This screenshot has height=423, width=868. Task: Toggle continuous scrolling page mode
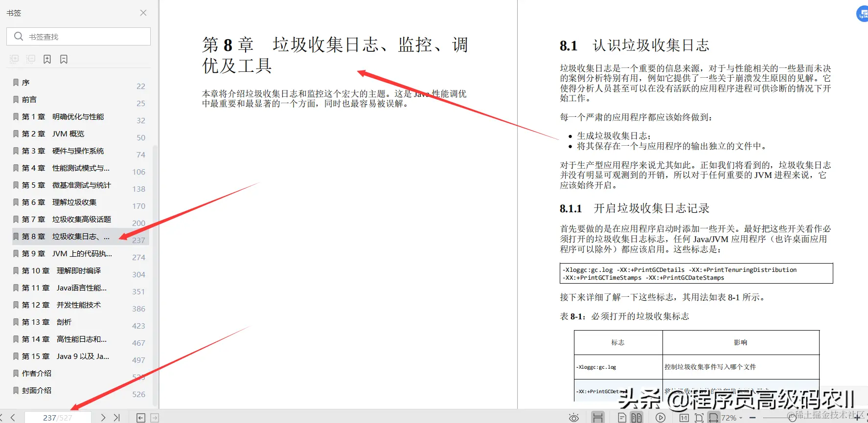597,418
